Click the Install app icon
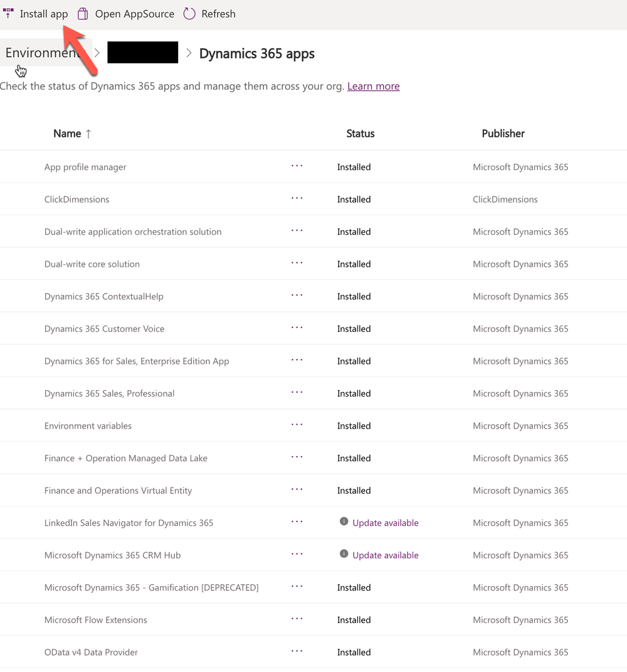This screenshot has width=627, height=672. 8,13
